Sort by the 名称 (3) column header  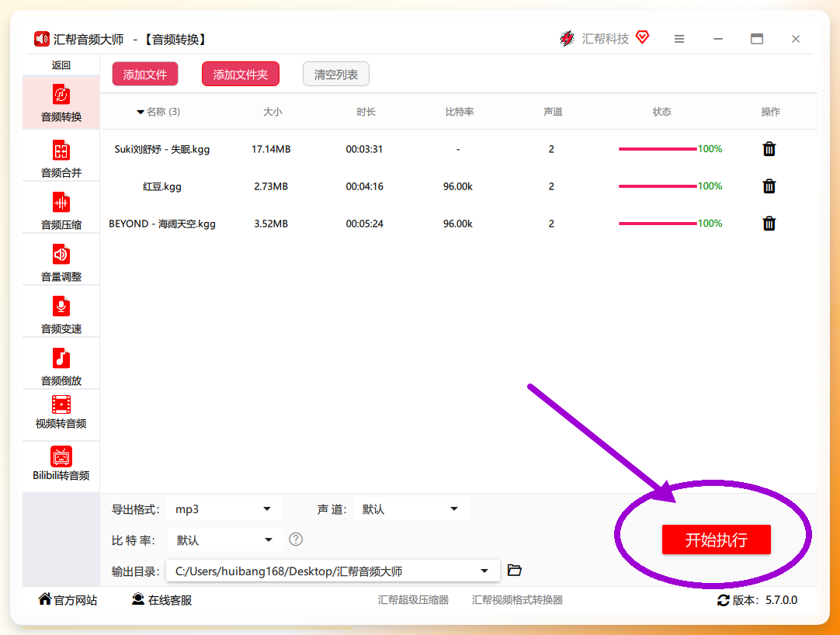tap(159, 112)
